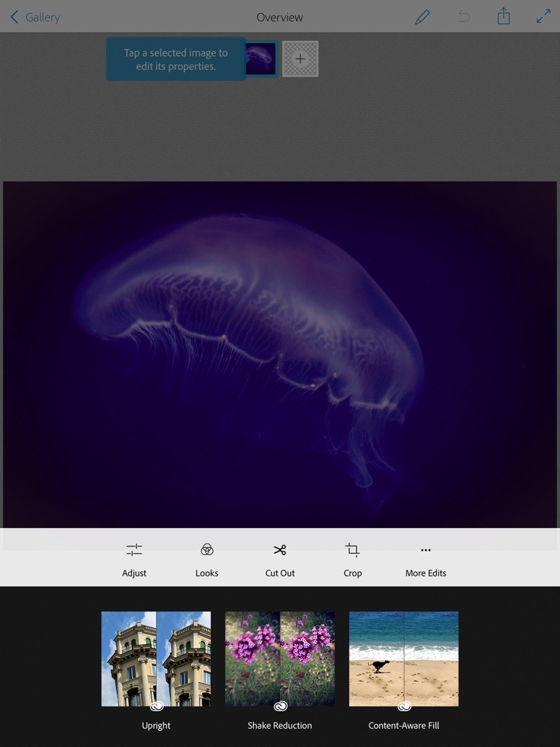Open the Looks filter tool

tap(207, 559)
